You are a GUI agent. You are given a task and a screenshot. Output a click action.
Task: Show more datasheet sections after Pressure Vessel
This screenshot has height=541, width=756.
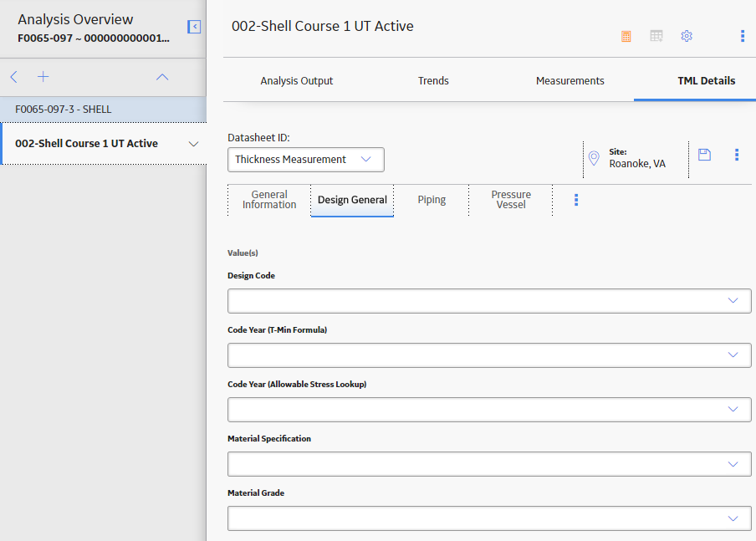(576, 200)
